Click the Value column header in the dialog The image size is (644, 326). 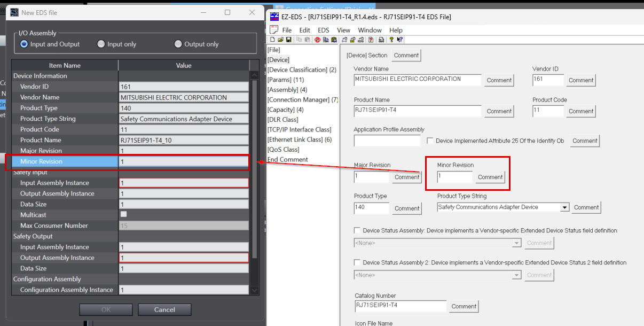[184, 65]
